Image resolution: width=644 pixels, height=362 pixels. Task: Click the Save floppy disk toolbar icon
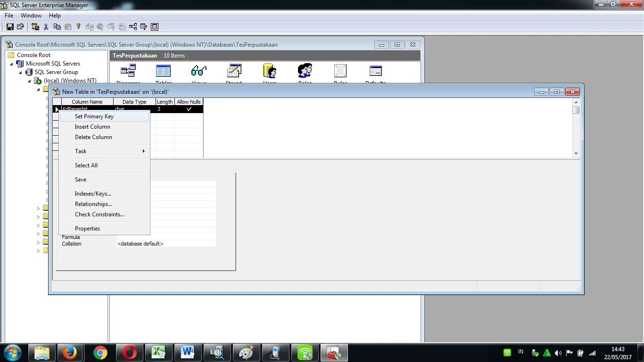[9, 27]
